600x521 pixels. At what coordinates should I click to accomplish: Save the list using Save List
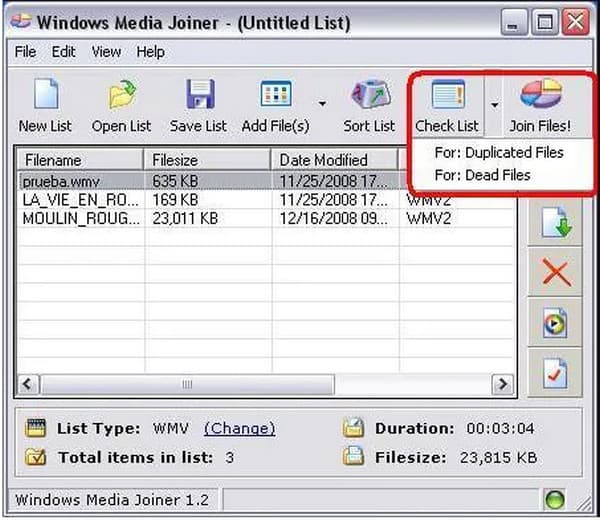click(x=198, y=105)
